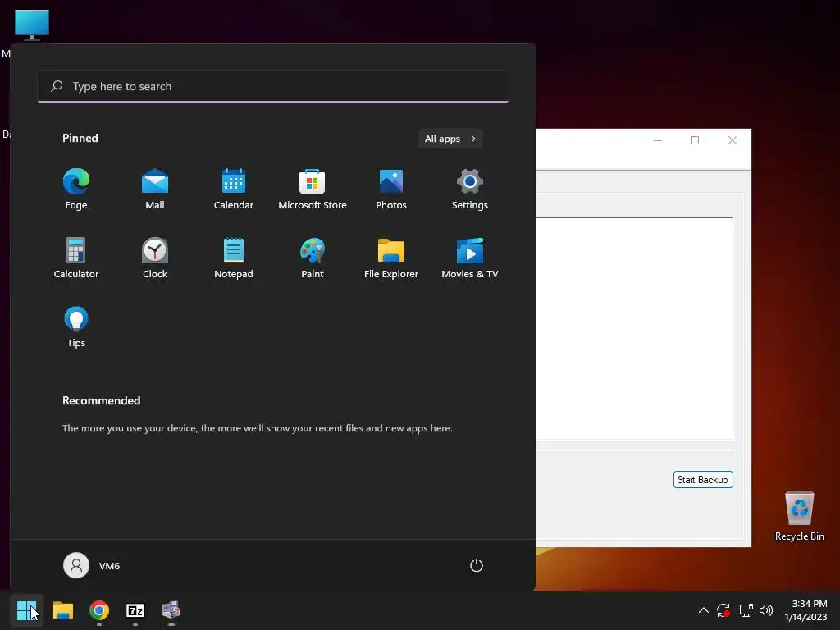Minimize the backup window
The height and width of the screenshot is (630, 840).
(x=658, y=140)
